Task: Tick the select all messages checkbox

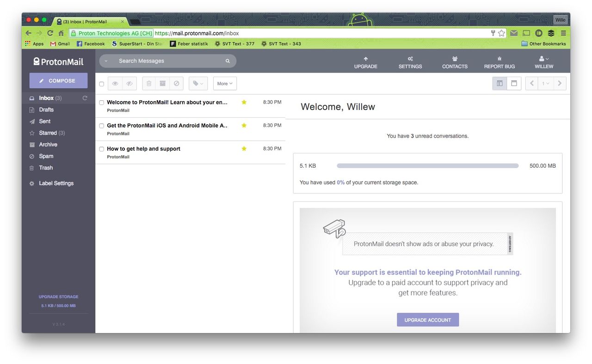Action: click(x=102, y=84)
